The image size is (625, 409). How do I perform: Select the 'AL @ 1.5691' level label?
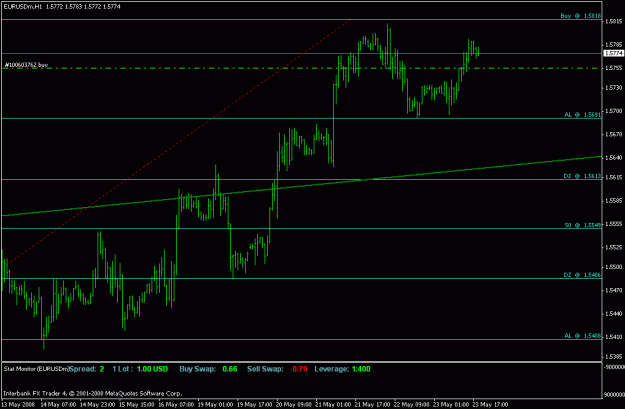click(582, 115)
